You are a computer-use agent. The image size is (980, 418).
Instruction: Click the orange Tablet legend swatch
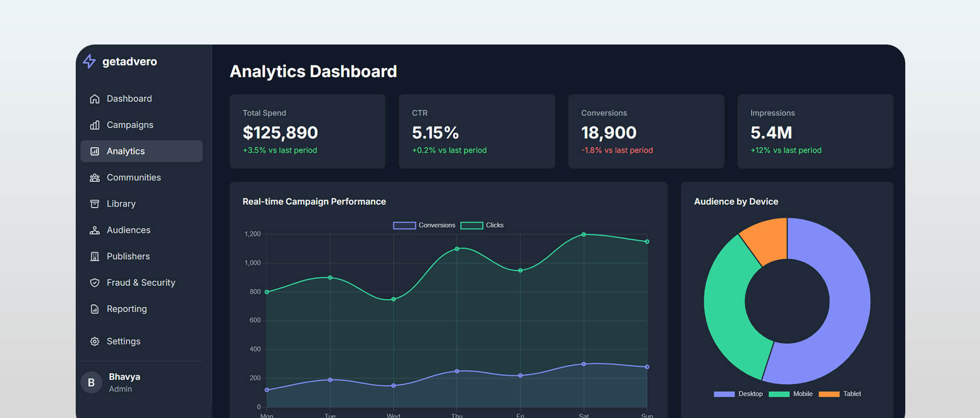pyautogui.click(x=829, y=394)
